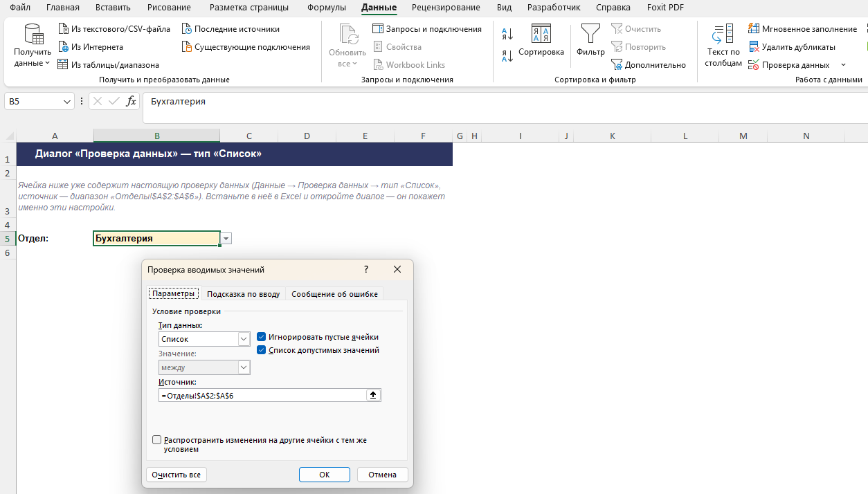Toggle Список допустимых значений checkbox
Screen dimensions: 868x494
point(262,350)
